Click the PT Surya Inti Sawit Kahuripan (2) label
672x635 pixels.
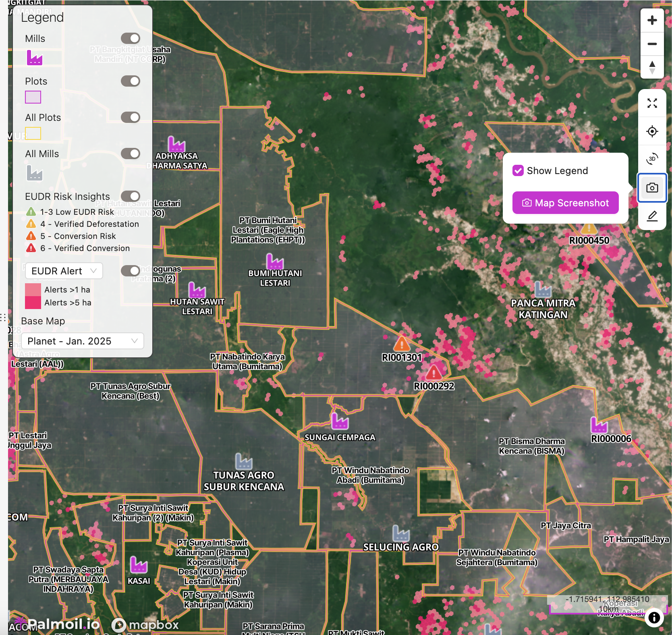[x=153, y=513]
